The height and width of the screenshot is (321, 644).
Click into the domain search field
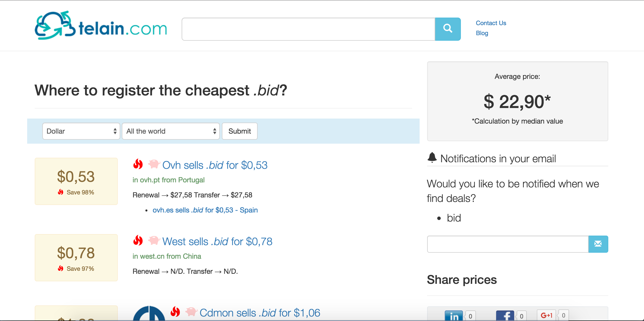[308, 29]
